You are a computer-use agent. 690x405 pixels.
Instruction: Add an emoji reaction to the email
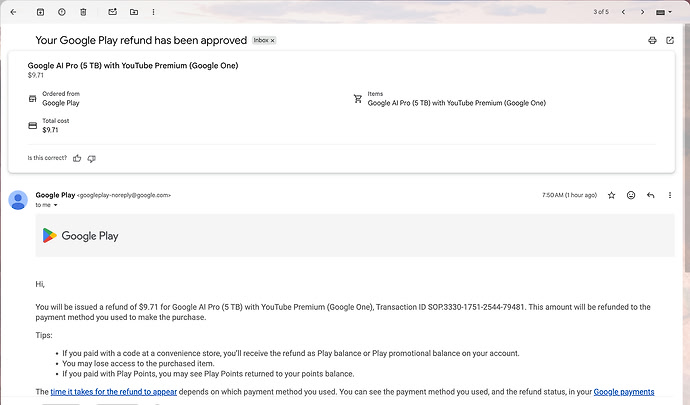tap(631, 195)
